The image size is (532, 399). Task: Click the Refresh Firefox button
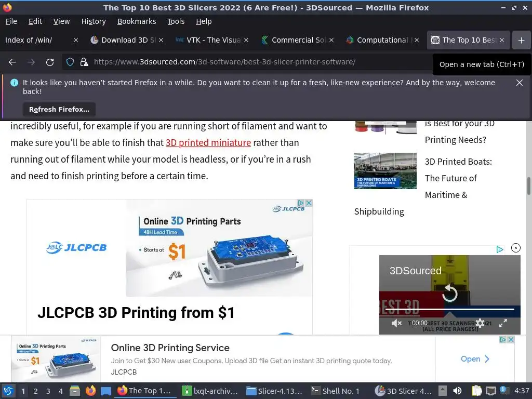tap(59, 109)
